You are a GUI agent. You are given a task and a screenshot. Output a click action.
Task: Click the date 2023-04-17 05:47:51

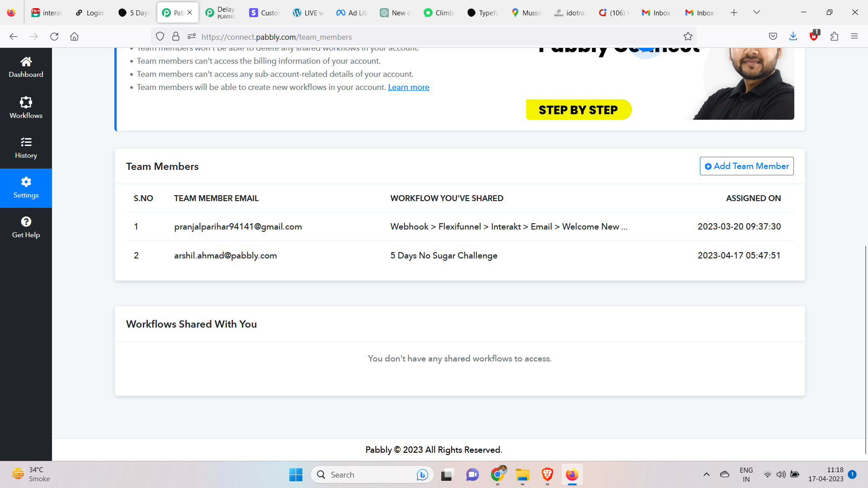(739, 256)
